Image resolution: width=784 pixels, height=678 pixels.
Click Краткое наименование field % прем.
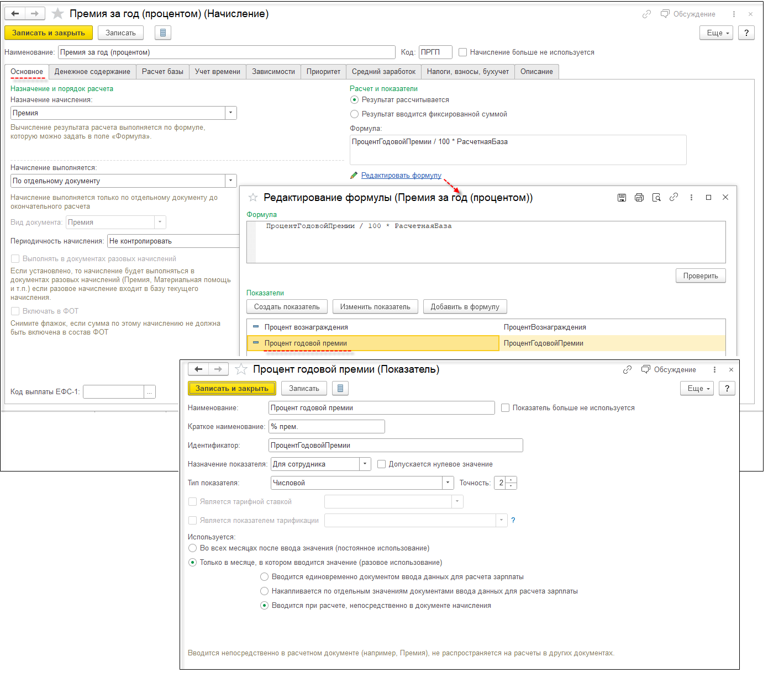(x=327, y=426)
